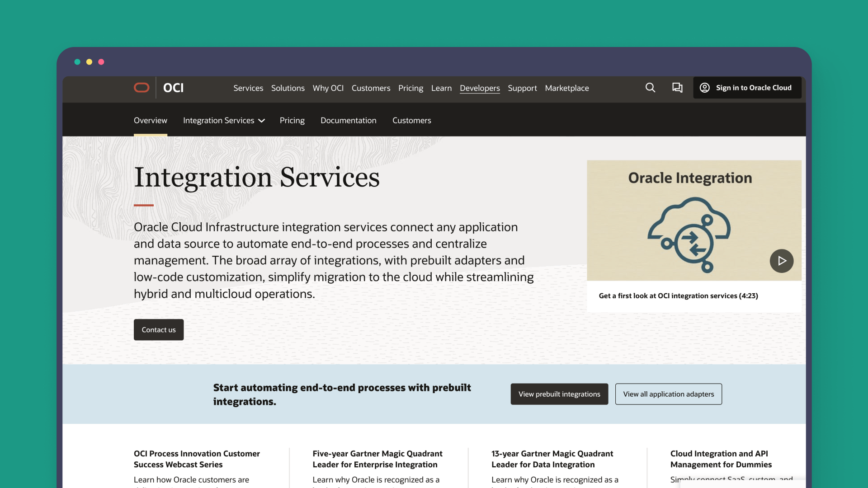Open the chat/contact icon near sign in
This screenshot has height=488, width=868.
(x=677, y=88)
